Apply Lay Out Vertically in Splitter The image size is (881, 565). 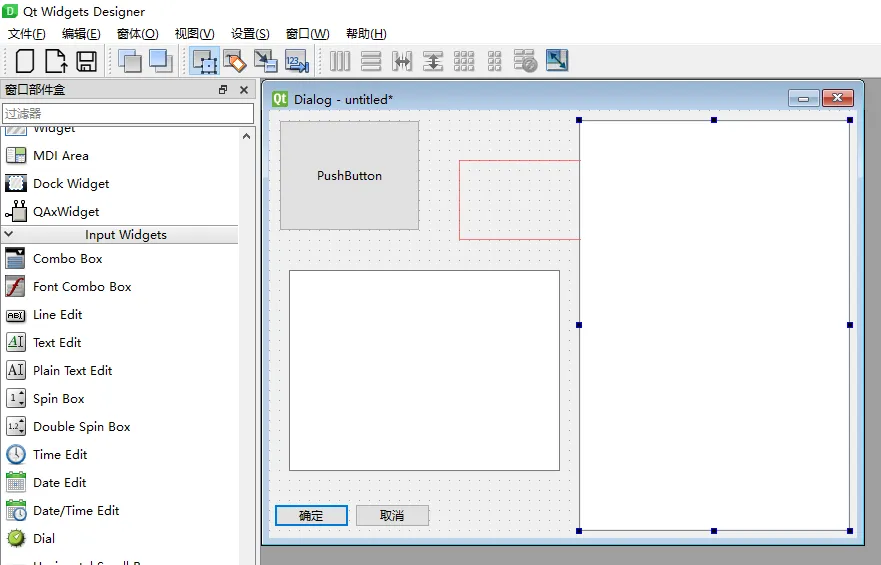[433, 61]
